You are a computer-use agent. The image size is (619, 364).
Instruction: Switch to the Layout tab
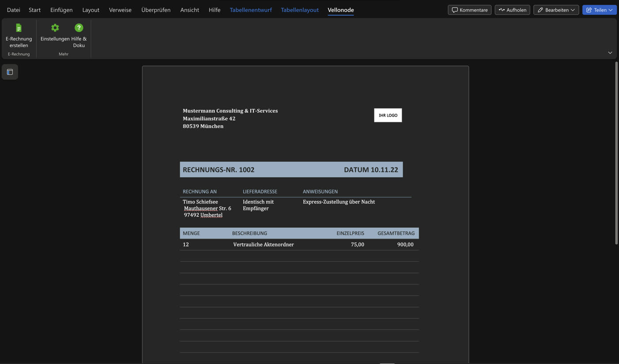(x=91, y=10)
